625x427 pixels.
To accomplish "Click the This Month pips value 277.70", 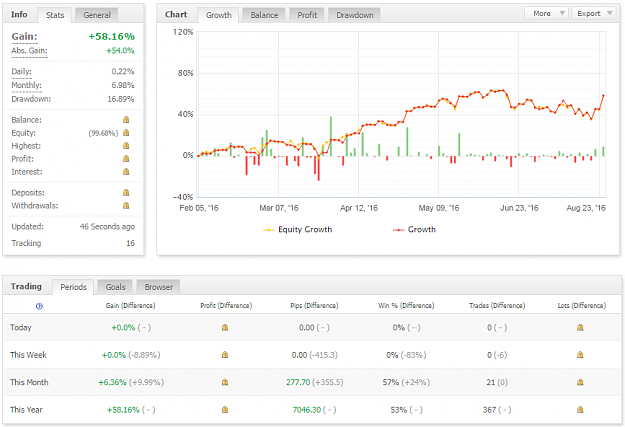I will tap(298, 382).
